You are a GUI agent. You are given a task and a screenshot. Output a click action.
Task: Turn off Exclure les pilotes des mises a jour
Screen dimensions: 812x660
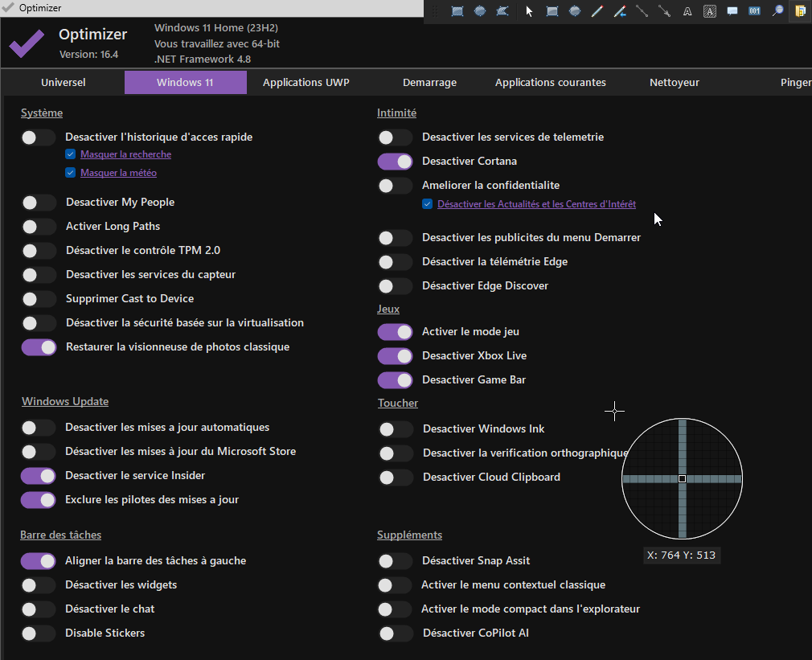[39, 500]
